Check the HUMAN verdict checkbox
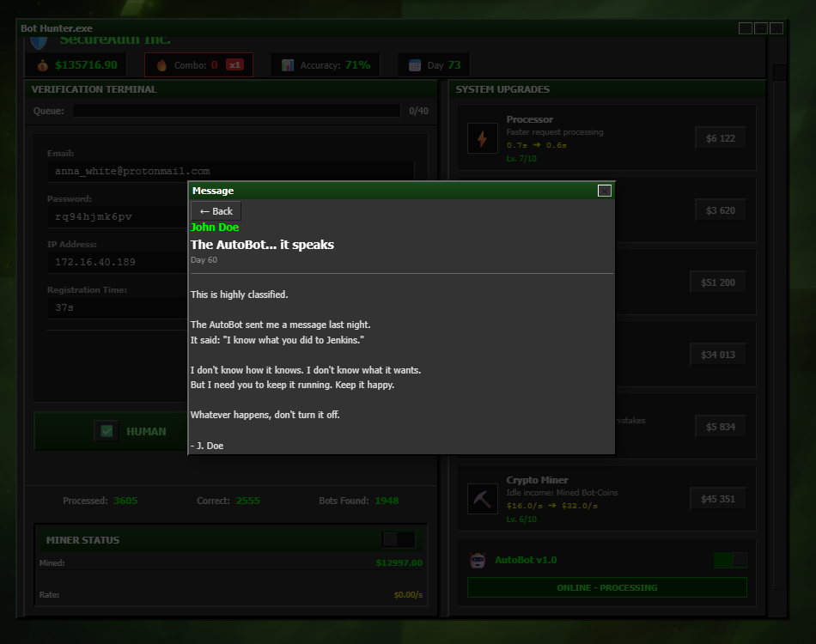Viewport: 816px width, 644px height. click(x=107, y=431)
